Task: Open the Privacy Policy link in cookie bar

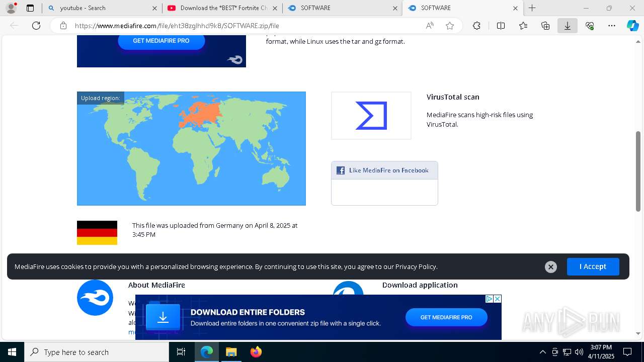Action: point(416,266)
